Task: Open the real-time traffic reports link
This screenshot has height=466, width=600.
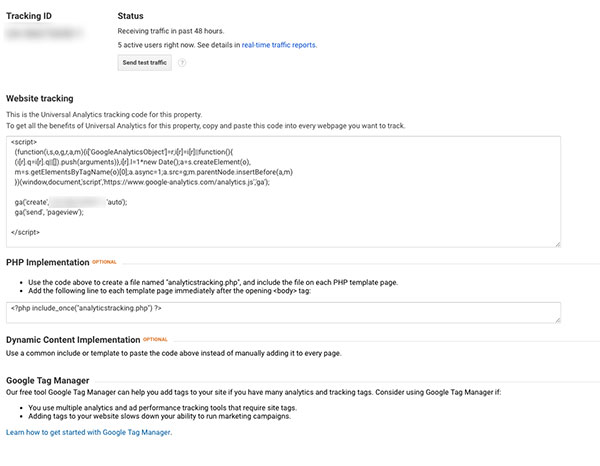Action: (279, 45)
